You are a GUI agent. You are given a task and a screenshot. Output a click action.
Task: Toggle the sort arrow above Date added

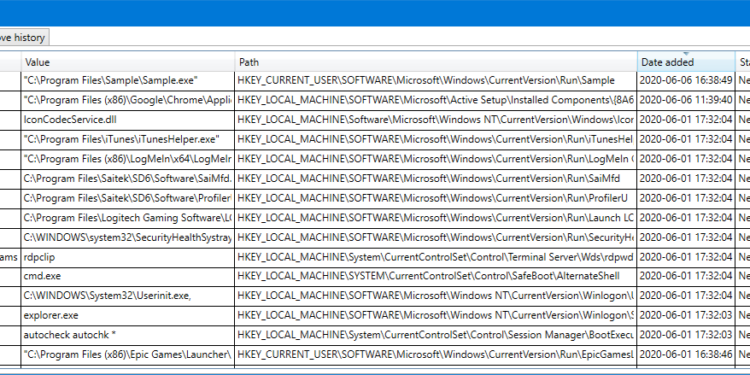[686, 54]
